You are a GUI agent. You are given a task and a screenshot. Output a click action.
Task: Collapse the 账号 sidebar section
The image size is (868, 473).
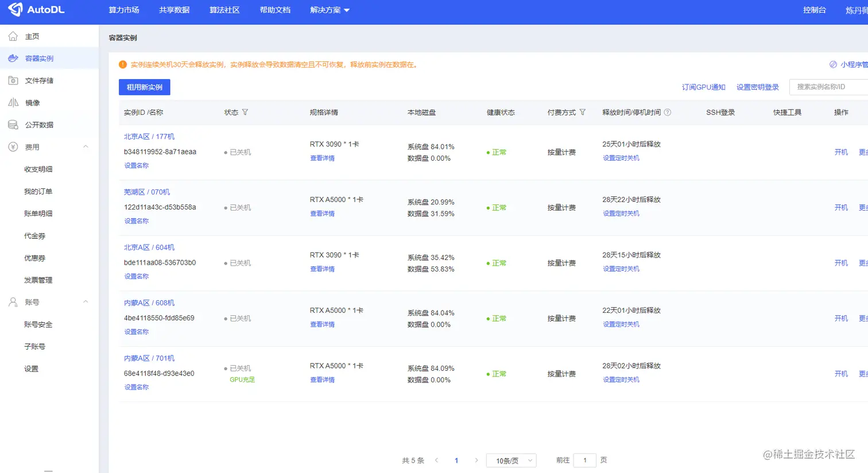tap(86, 302)
